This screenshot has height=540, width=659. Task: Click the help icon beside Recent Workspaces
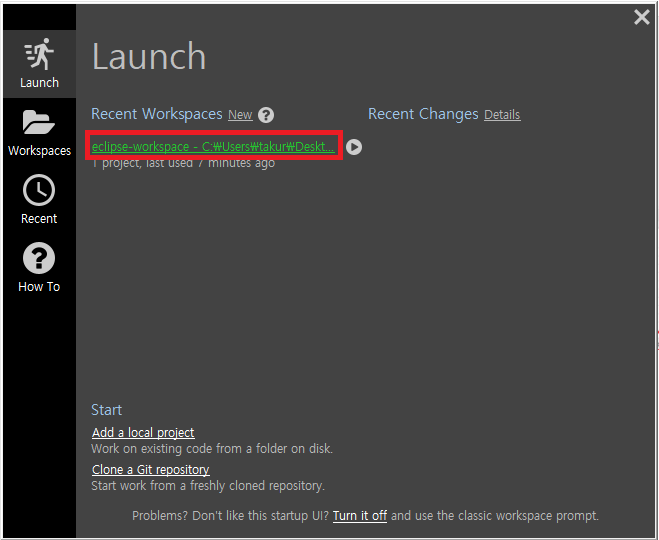tap(266, 115)
